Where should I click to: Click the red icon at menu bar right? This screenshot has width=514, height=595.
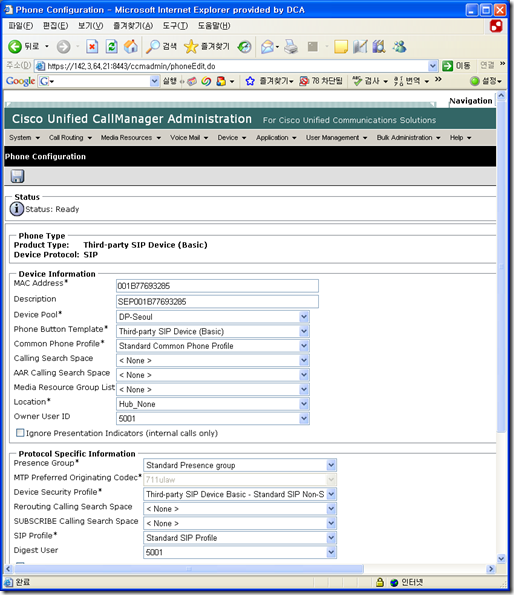[496, 26]
